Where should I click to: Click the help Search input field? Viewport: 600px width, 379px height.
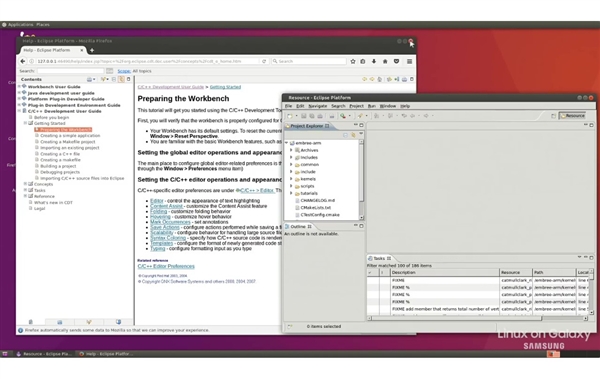pyautogui.click(x=70, y=71)
